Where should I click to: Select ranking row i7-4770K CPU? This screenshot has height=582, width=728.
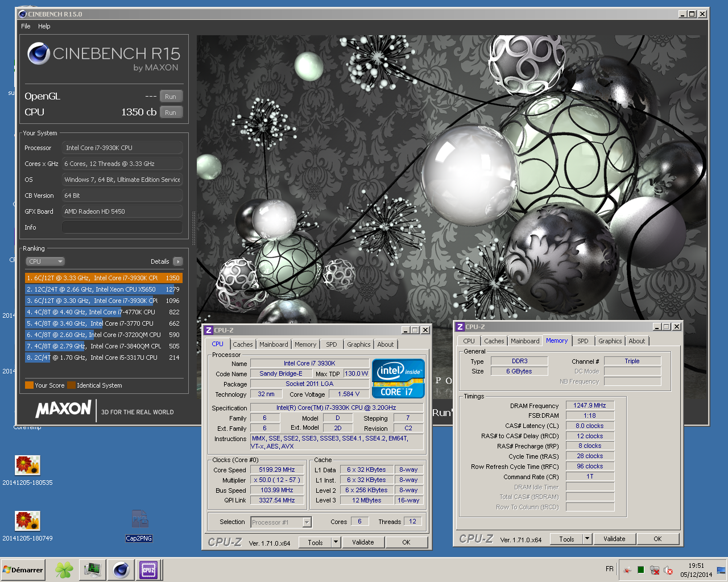tap(104, 312)
